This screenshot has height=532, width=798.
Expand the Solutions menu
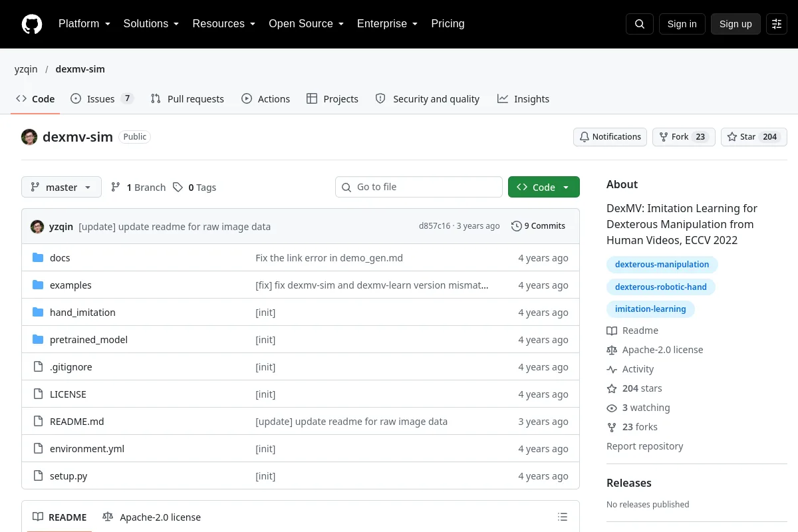[152, 24]
